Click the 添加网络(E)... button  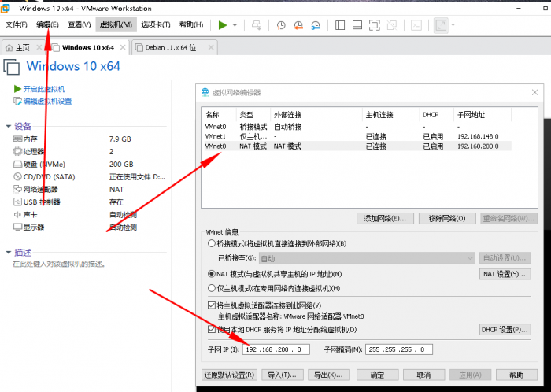tap(385, 219)
